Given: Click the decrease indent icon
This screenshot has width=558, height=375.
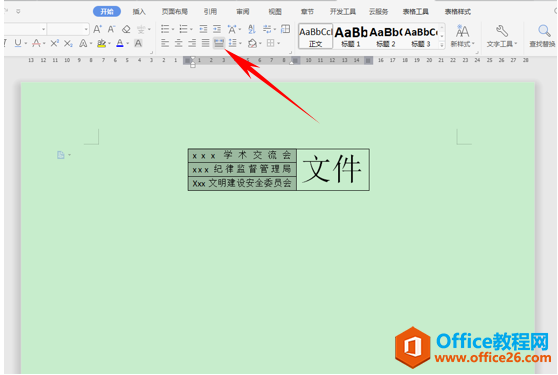Looking at the screenshot, I should click(x=203, y=29).
